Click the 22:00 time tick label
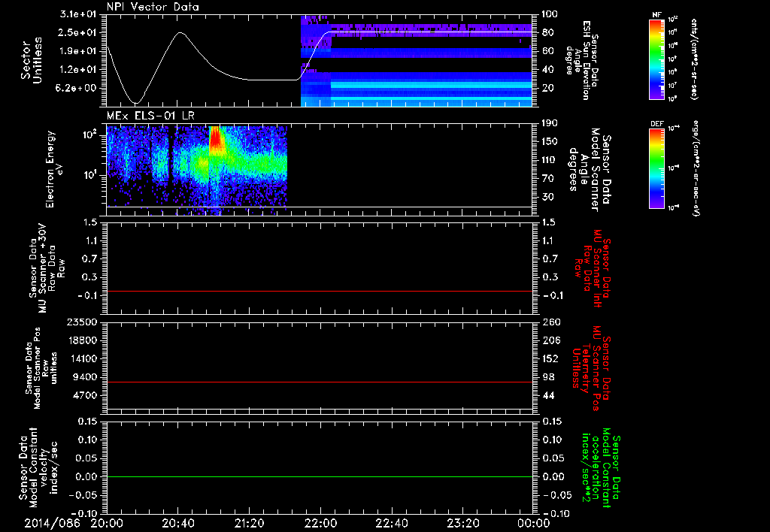 320,523
